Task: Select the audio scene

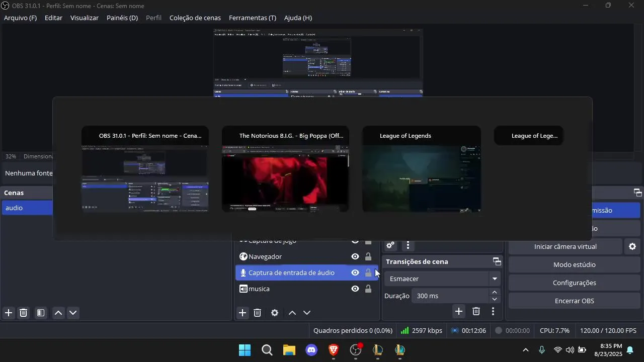Action: (28, 208)
